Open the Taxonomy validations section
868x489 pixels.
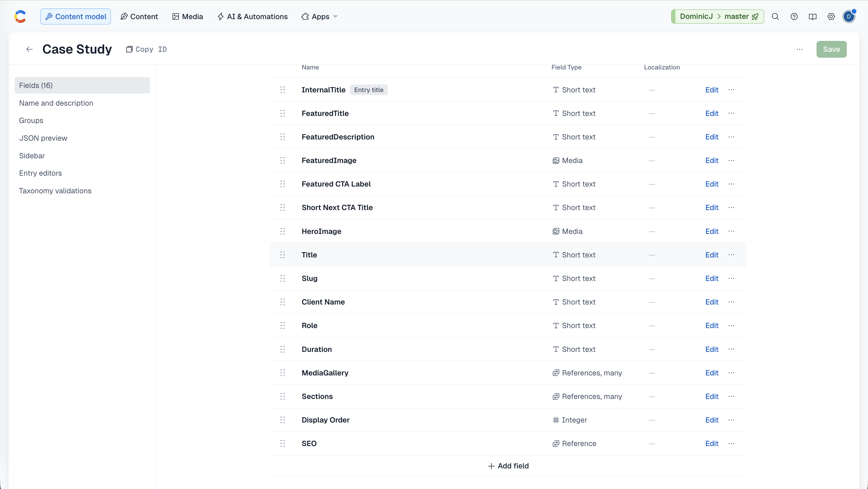click(55, 191)
